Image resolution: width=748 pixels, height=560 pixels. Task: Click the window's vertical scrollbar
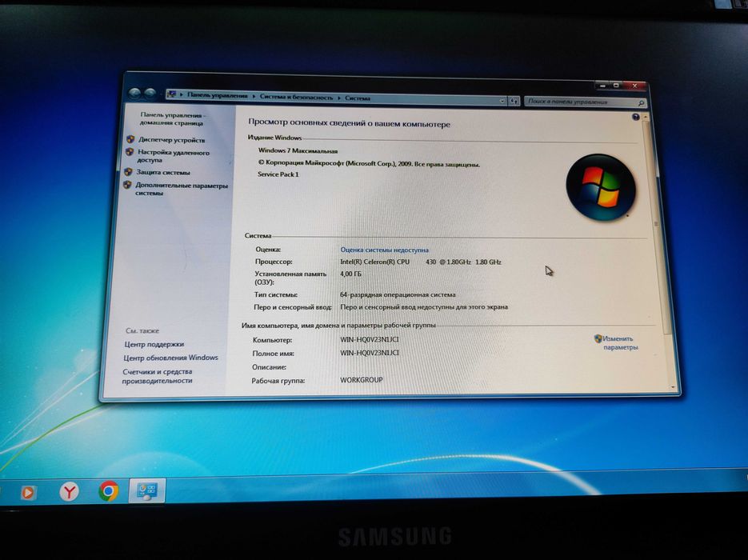coord(656,224)
